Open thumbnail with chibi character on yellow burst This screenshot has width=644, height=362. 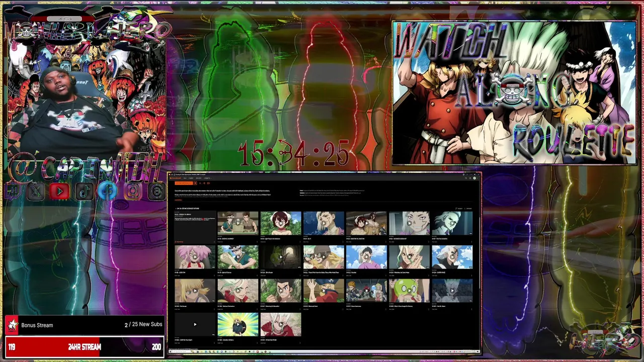(x=237, y=324)
